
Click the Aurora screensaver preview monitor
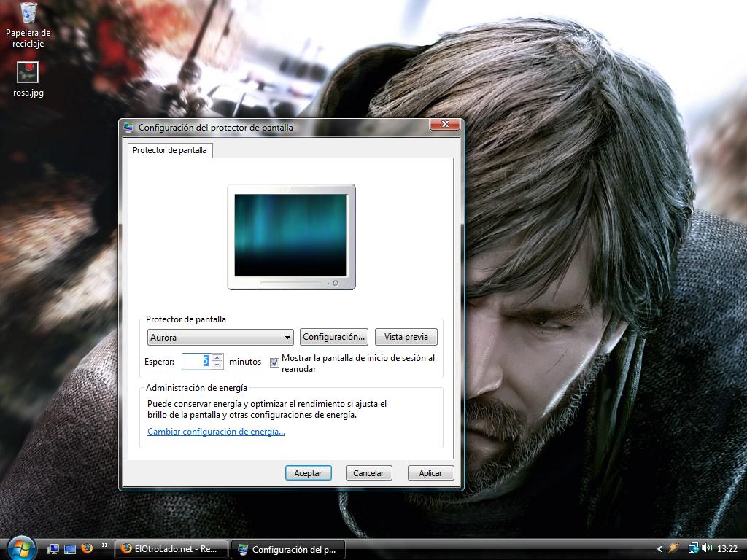(x=291, y=237)
